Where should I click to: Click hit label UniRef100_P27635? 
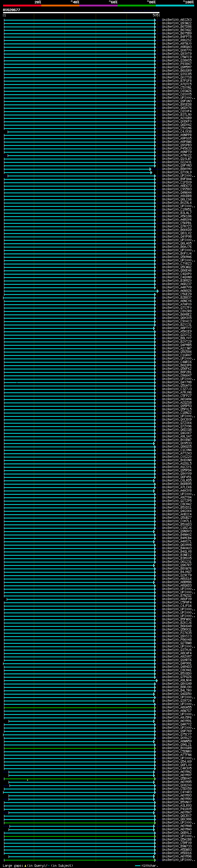pyautogui.click(x=176, y=633)
